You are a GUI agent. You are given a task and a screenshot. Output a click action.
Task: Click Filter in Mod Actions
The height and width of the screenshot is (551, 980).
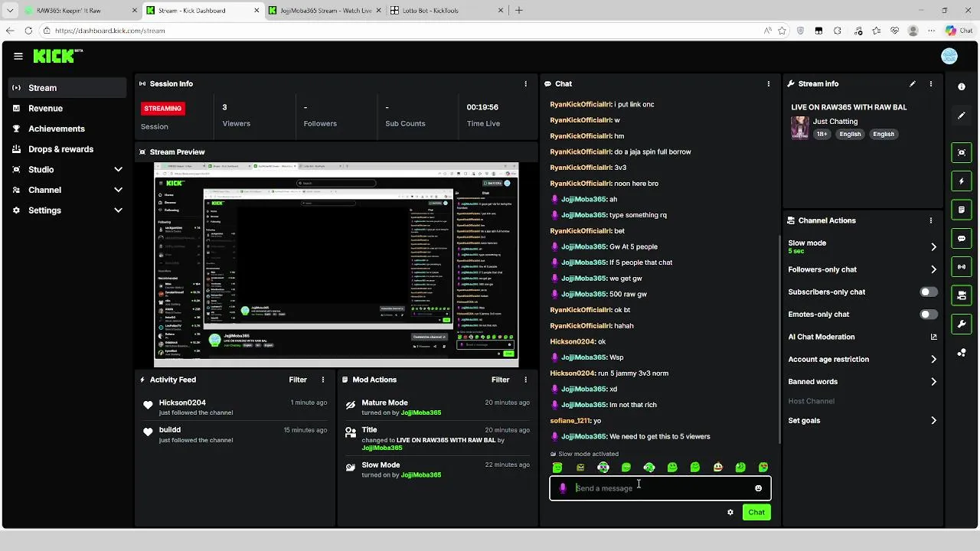coord(500,380)
